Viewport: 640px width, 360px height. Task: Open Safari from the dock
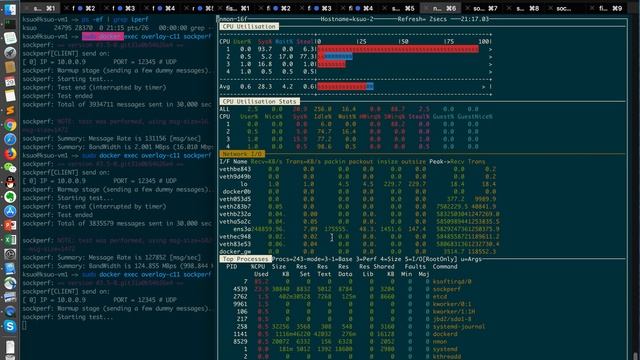[10, 139]
